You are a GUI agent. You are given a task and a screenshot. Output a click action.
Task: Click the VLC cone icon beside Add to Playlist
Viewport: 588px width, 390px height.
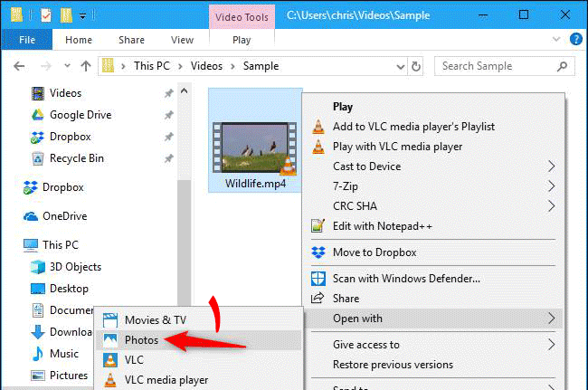(x=318, y=127)
